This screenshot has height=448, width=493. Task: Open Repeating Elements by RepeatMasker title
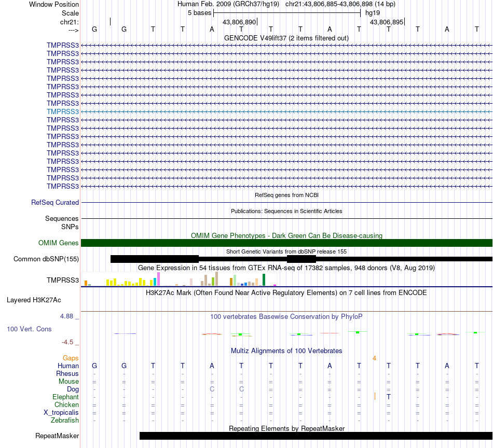[286, 428]
